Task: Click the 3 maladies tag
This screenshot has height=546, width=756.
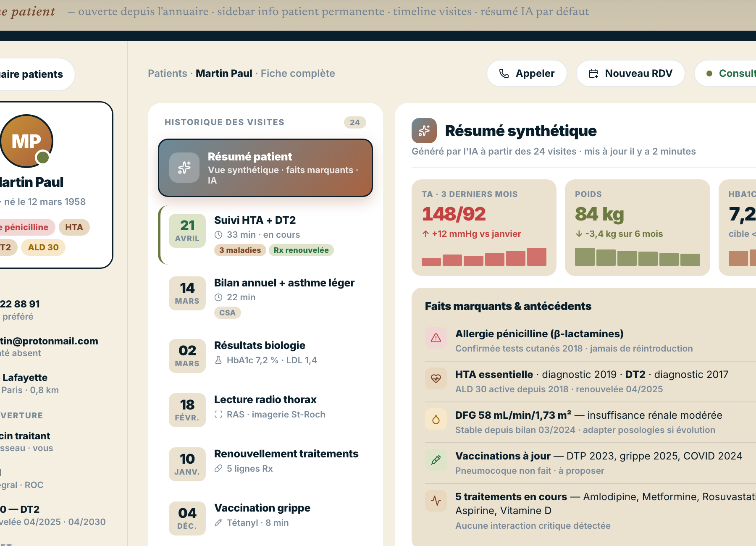Action: (x=240, y=250)
